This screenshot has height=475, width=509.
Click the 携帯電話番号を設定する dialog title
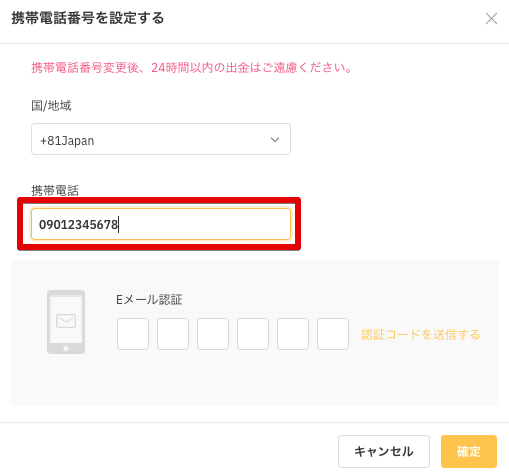click(x=88, y=18)
